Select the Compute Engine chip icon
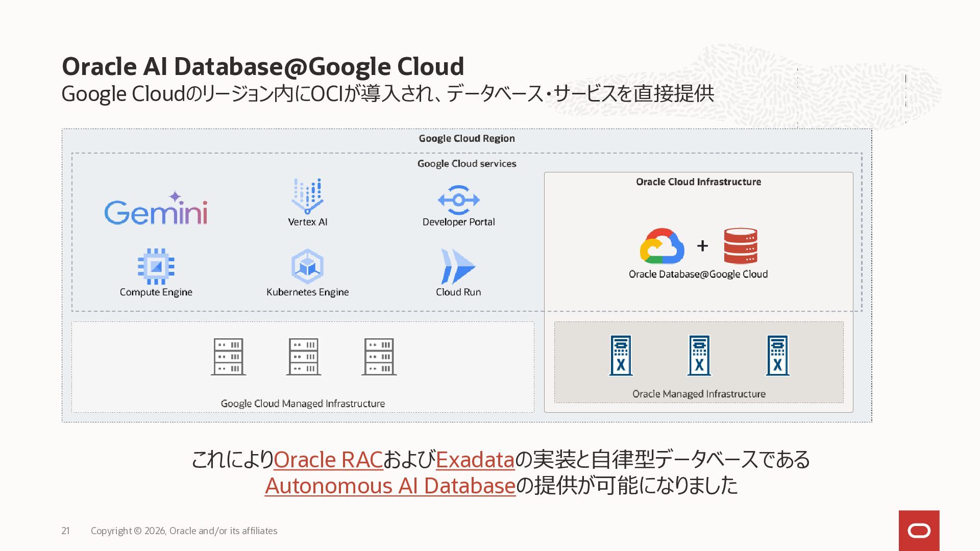Image resolution: width=980 pixels, height=551 pixels. 156,266
